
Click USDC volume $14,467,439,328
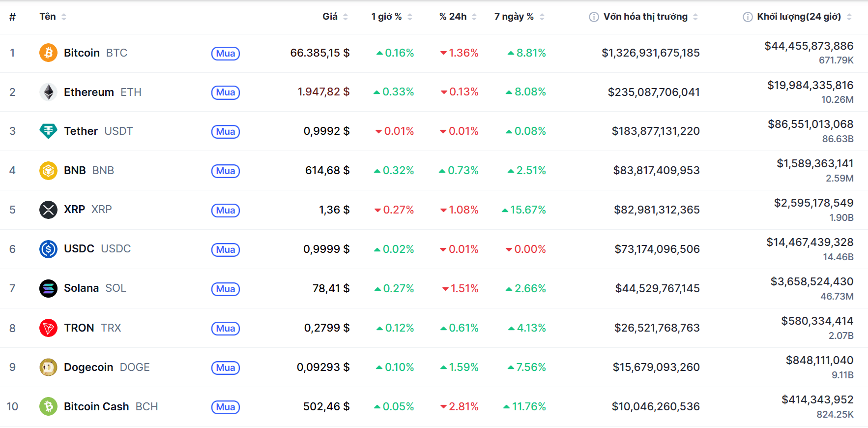pos(810,242)
